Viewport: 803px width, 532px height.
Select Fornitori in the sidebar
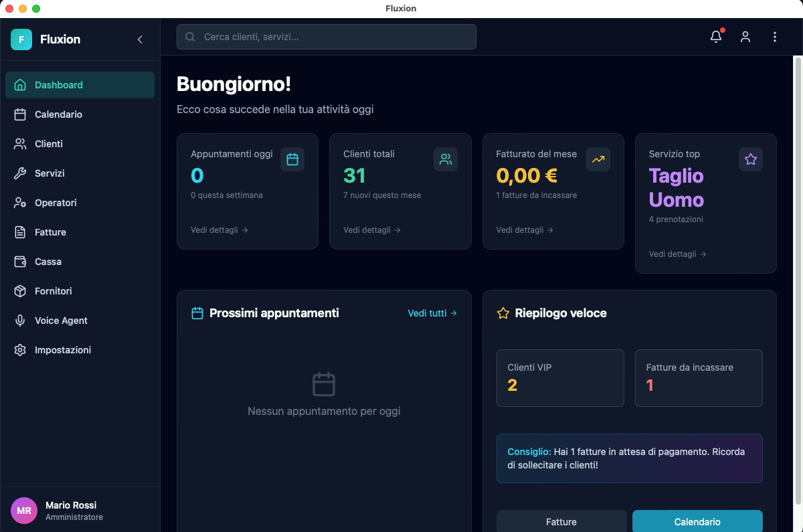point(55,291)
